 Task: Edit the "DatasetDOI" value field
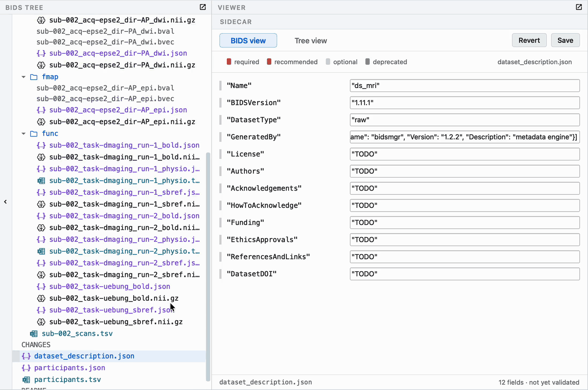465,274
